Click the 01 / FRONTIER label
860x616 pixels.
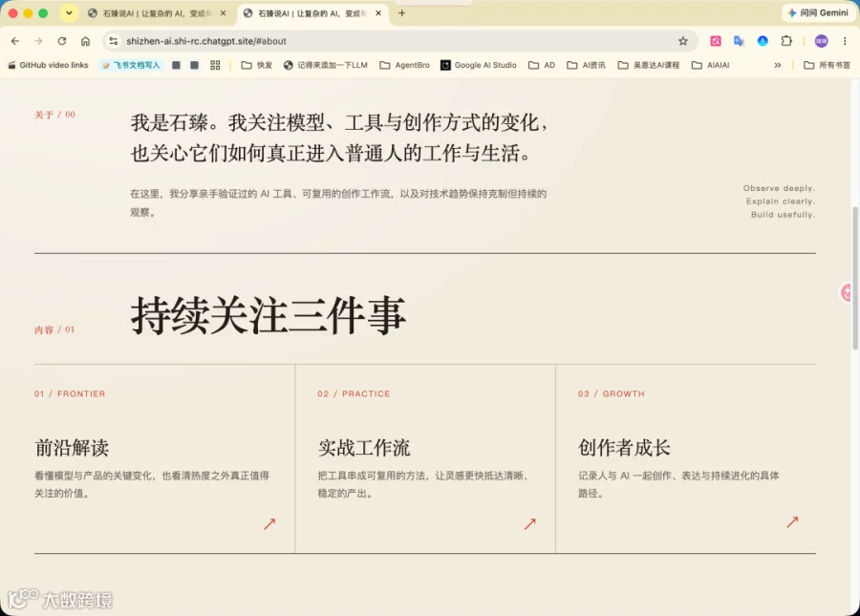(x=70, y=394)
